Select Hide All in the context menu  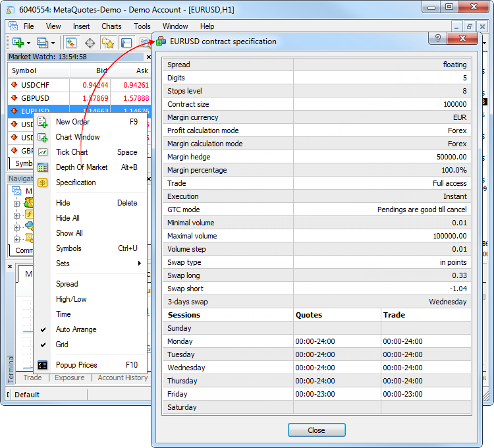[69, 218]
